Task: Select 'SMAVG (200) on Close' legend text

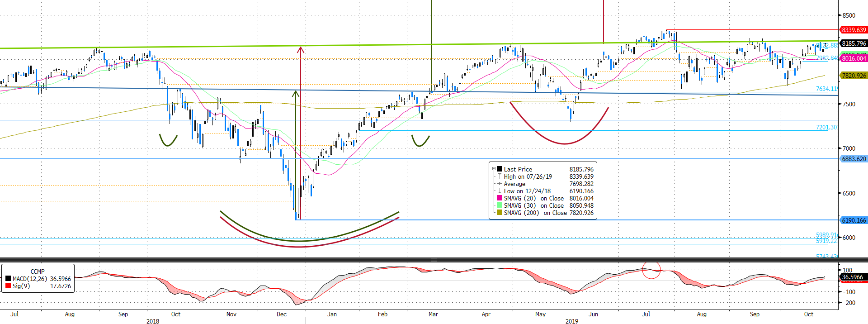Action: (535, 213)
